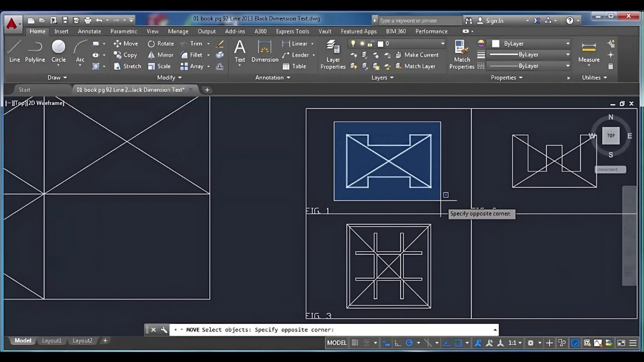Add a new drawing tab with plus
The height and width of the screenshot is (362, 644).
(x=207, y=90)
